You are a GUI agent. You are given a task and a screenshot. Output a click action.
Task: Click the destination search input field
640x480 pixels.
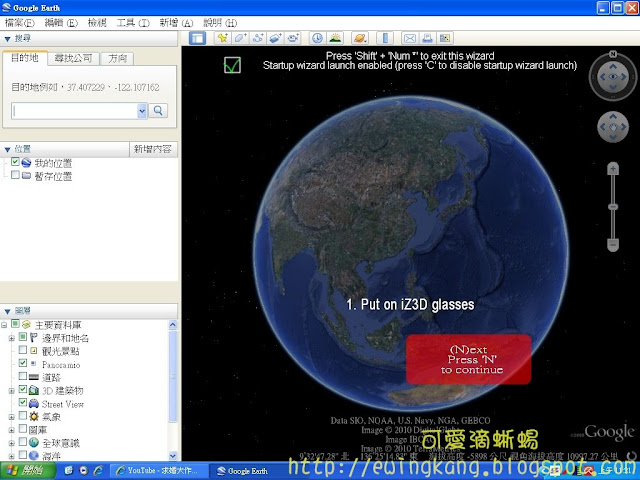coord(75,111)
